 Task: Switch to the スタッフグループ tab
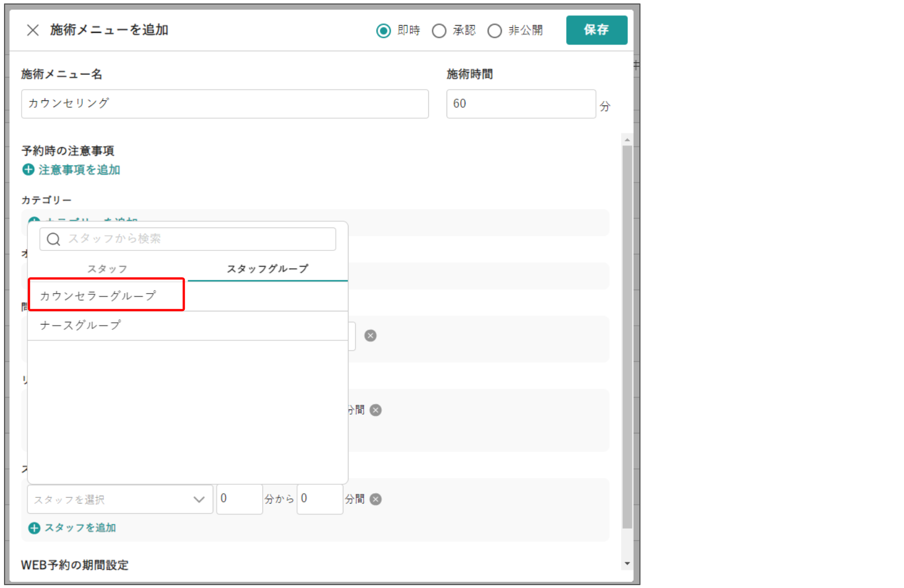point(267,269)
